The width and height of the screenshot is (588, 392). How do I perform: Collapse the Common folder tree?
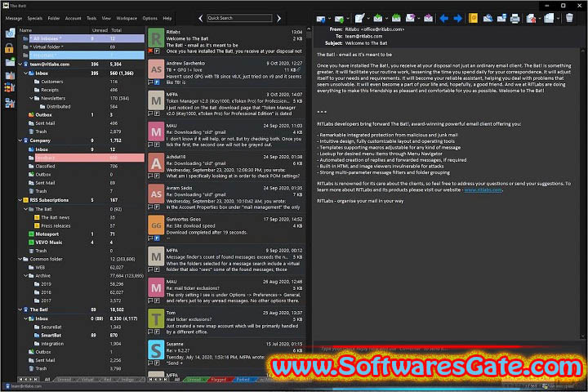tap(20, 259)
